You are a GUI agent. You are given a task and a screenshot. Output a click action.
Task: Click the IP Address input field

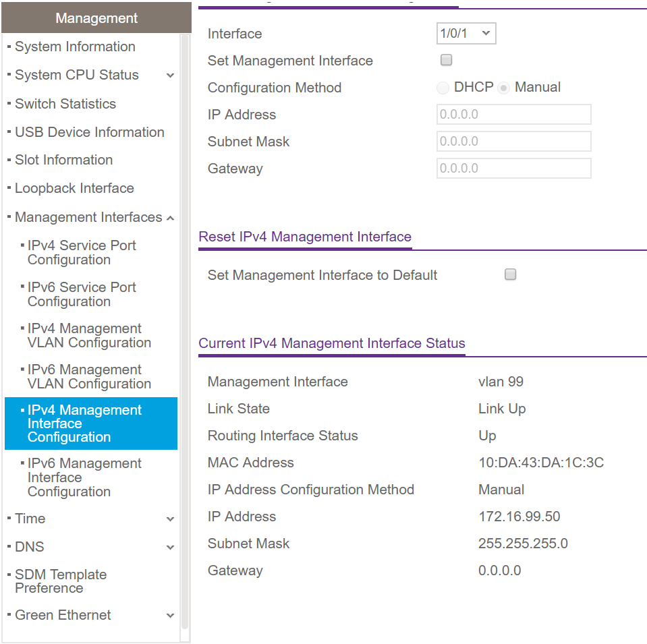[x=513, y=115]
